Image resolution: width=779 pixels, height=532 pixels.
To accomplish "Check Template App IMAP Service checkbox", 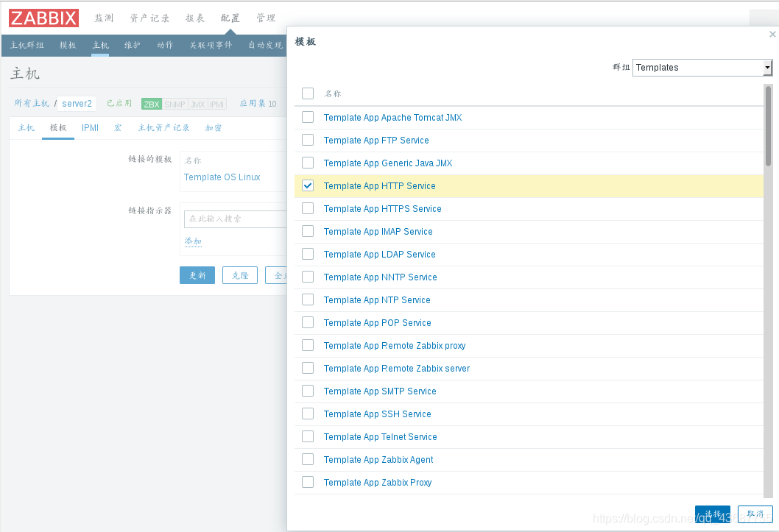I will tap(308, 231).
